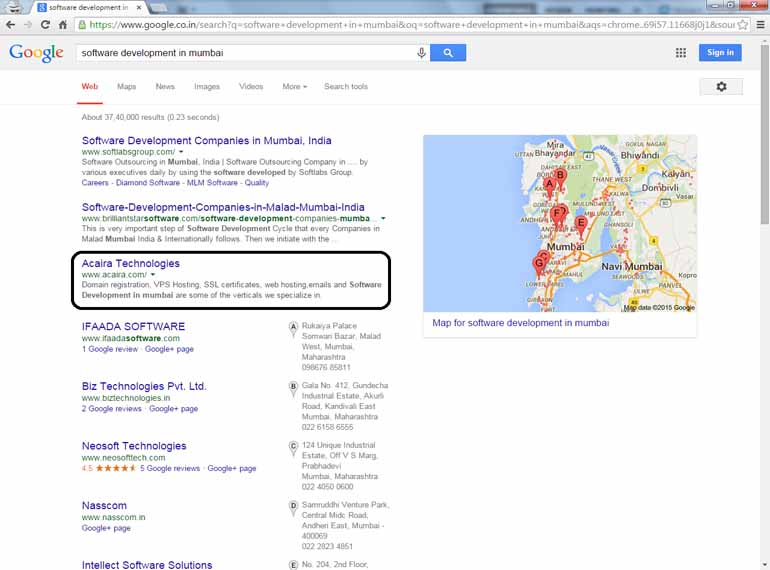Click map marker C pin beside Neosoft address
770x570 pixels.
coord(293,448)
